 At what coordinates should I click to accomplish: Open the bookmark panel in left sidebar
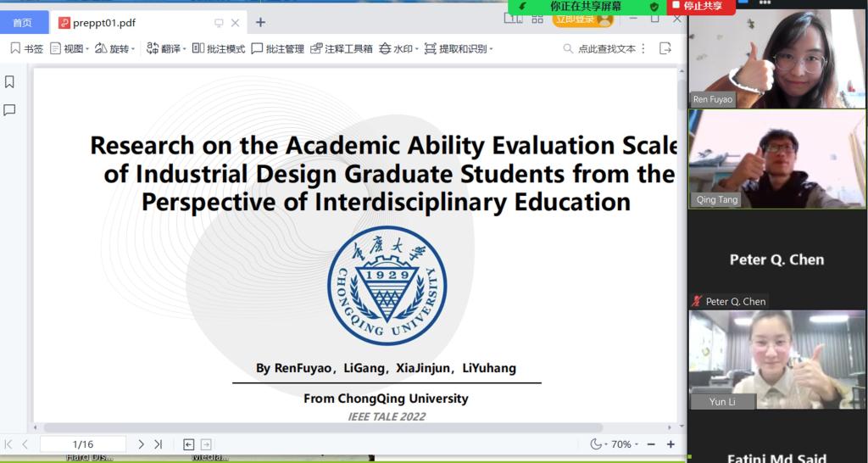tap(10, 82)
